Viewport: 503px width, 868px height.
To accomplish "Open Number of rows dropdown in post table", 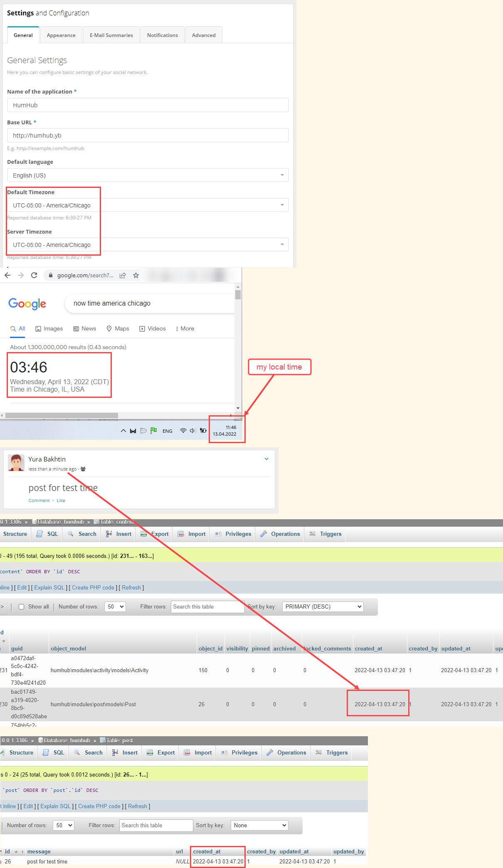I will coord(64,826).
